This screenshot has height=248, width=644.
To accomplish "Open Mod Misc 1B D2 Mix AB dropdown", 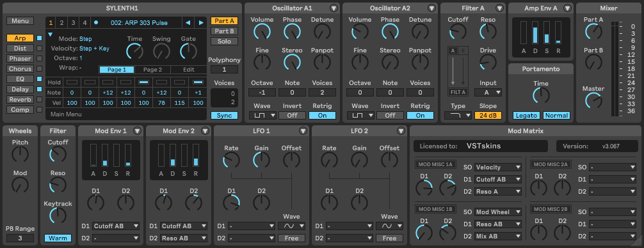I will [x=498, y=236].
